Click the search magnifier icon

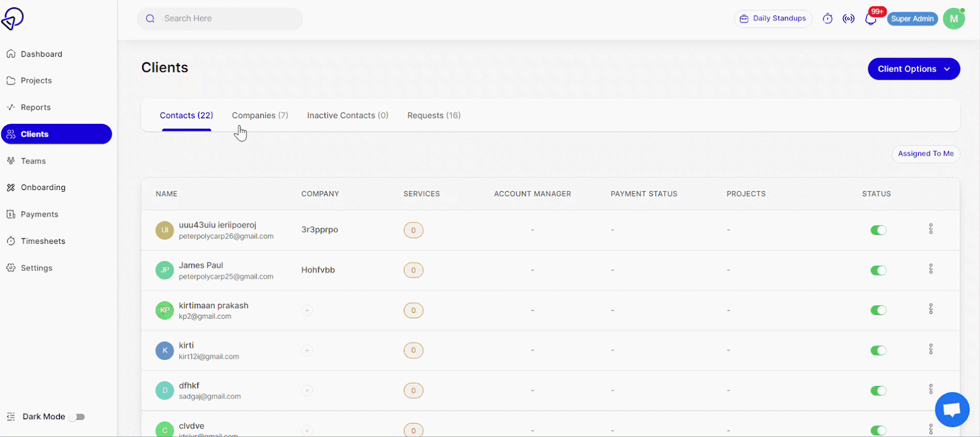150,19
